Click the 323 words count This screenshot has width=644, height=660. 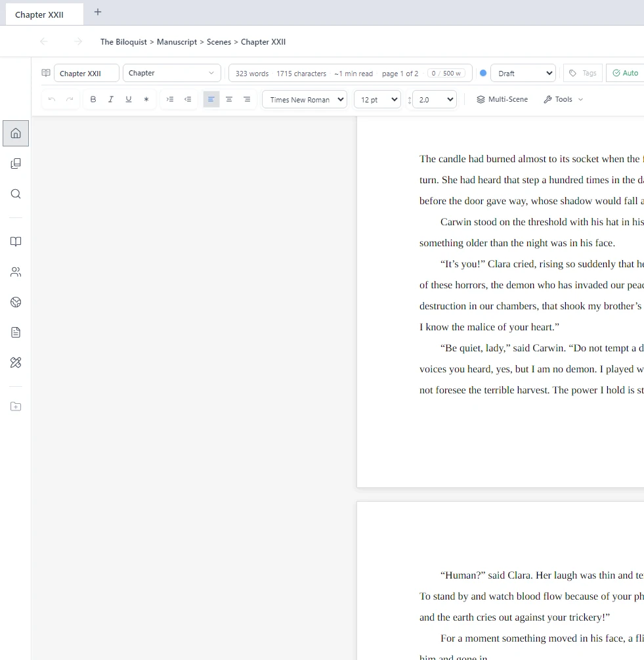click(252, 74)
